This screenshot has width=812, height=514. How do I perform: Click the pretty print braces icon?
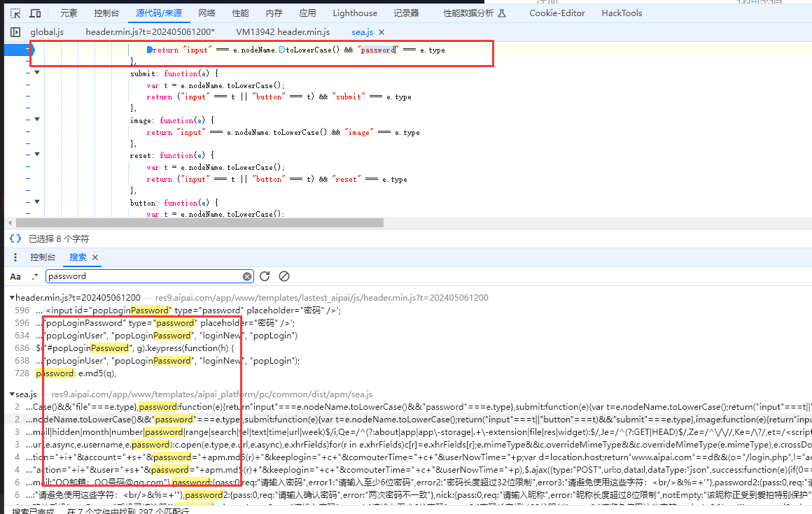coord(15,238)
